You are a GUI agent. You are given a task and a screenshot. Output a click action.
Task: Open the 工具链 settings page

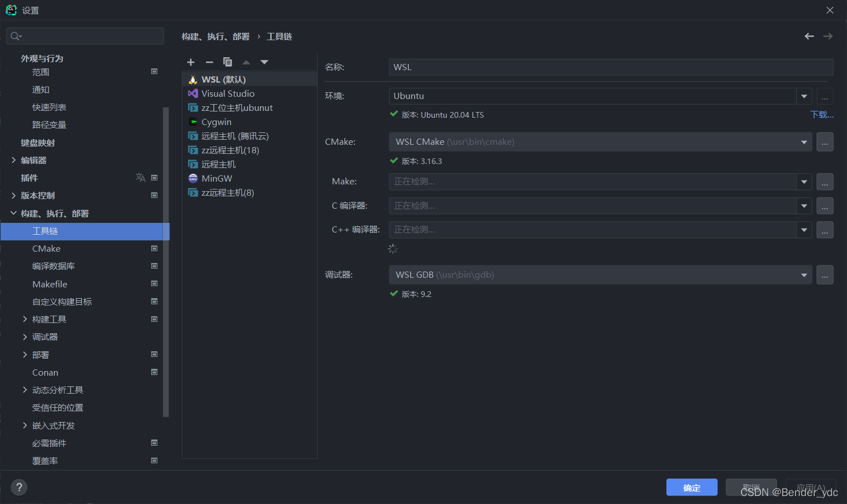click(x=85, y=231)
